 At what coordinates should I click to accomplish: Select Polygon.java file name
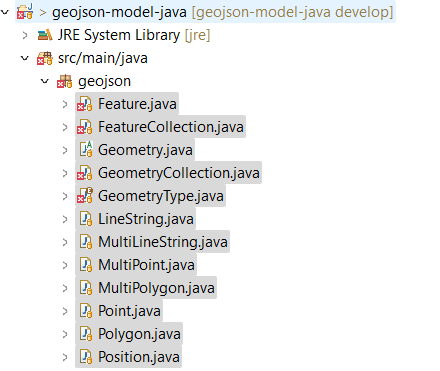pos(139,334)
